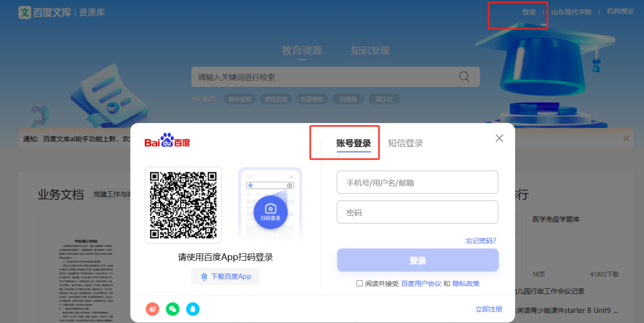The height and width of the screenshot is (323, 644).
Task: Click the Baidu logo in dialog
Action: (x=167, y=141)
